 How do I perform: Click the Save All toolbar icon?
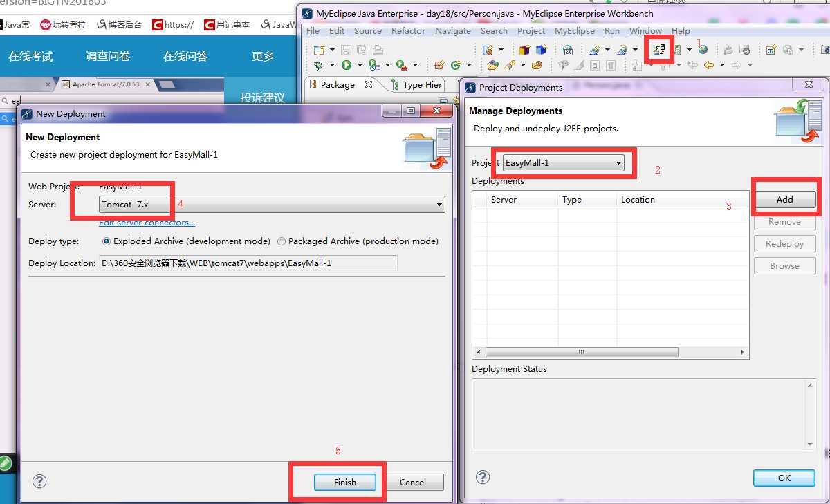[362, 50]
